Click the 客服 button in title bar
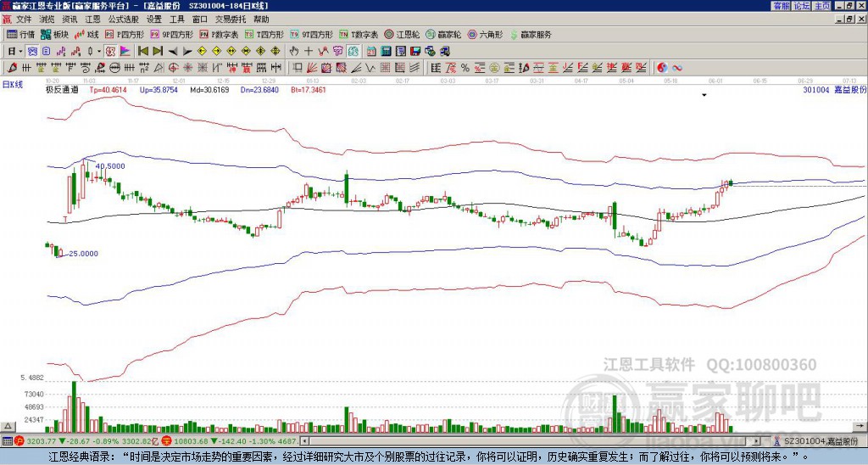Image resolution: width=868 pixels, height=465 pixels. (x=782, y=6)
